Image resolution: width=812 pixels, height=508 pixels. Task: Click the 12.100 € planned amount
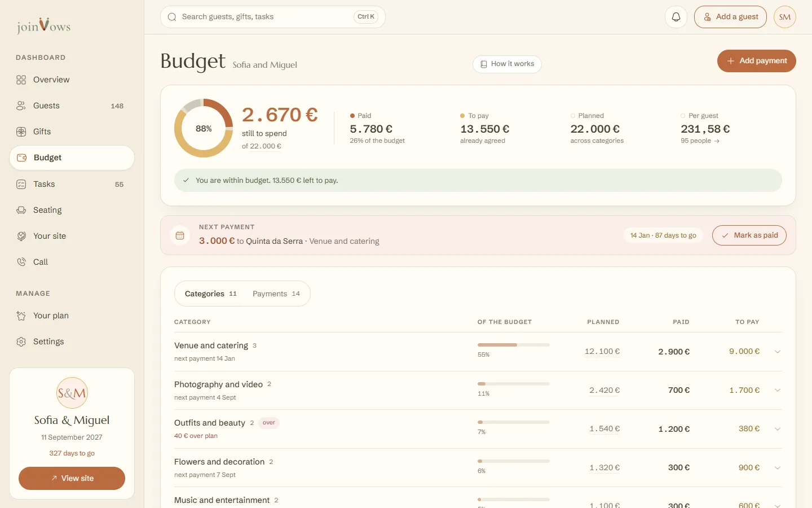click(602, 352)
